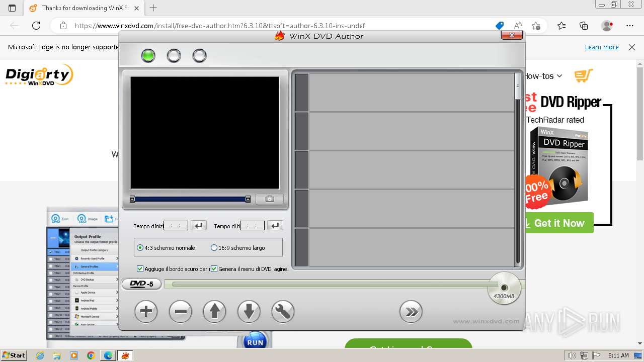Viewport: 644px width, 362px height.
Task: Open the shopping cart icon
Action: pos(583,76)
